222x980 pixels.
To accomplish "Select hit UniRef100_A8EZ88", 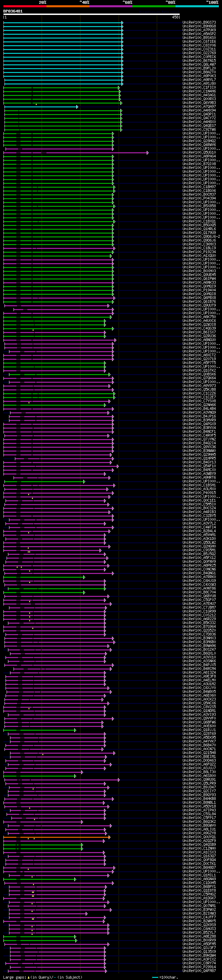I will pyautogui.click(x=199, y=936).
